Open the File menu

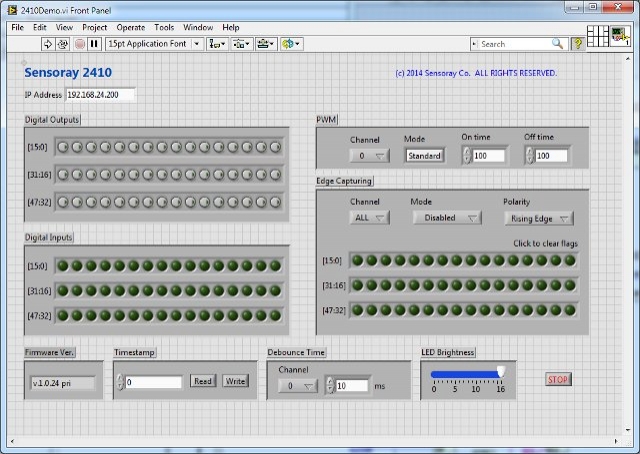pyautogui.click(x=18, y=27)
